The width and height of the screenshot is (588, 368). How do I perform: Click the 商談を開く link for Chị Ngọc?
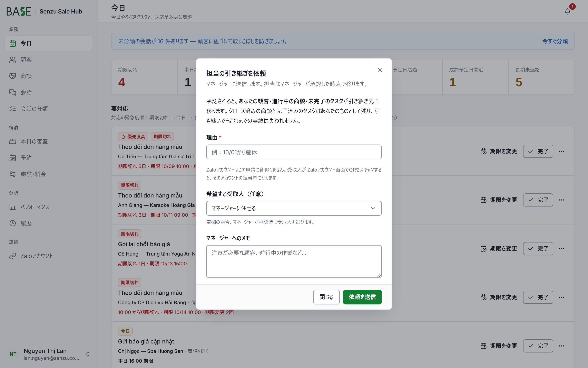tap(198, 351)
